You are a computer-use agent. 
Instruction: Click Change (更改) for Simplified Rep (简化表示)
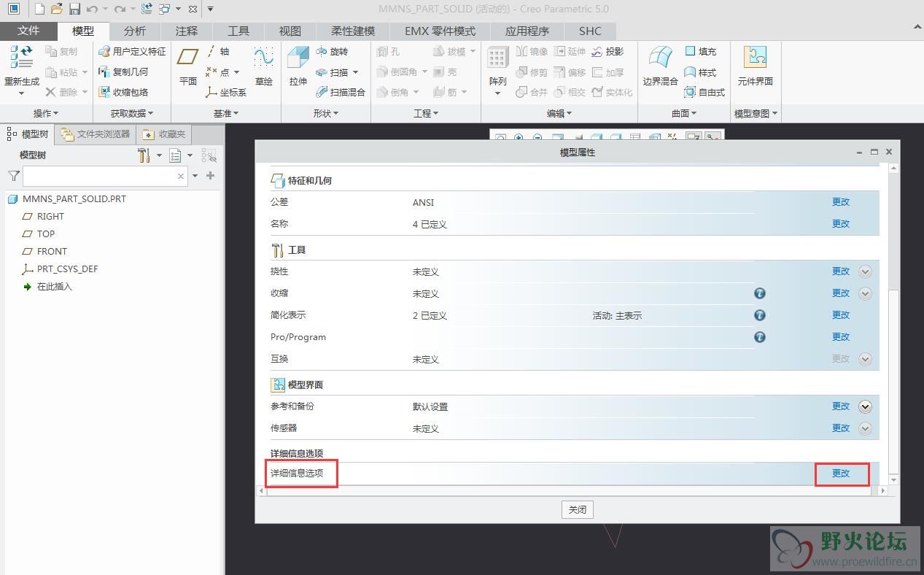coord(841,315)
